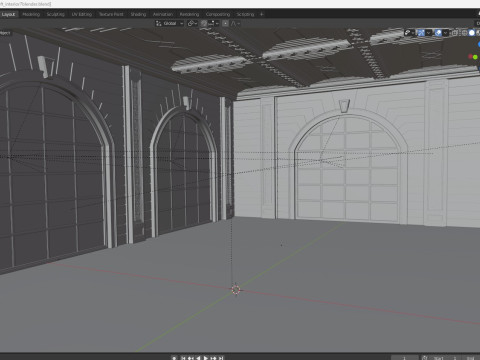Open the Animation workspace tab
The image size is (480, 360).
pos(163,14)
